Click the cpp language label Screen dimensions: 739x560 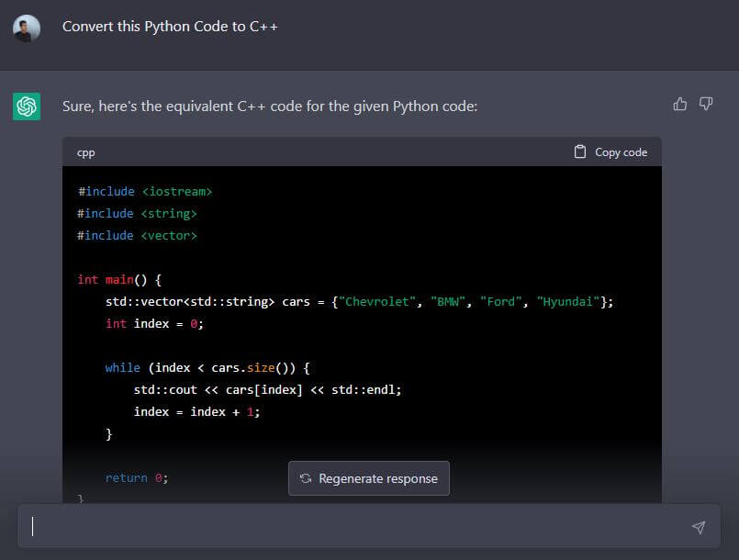(85, 152)
